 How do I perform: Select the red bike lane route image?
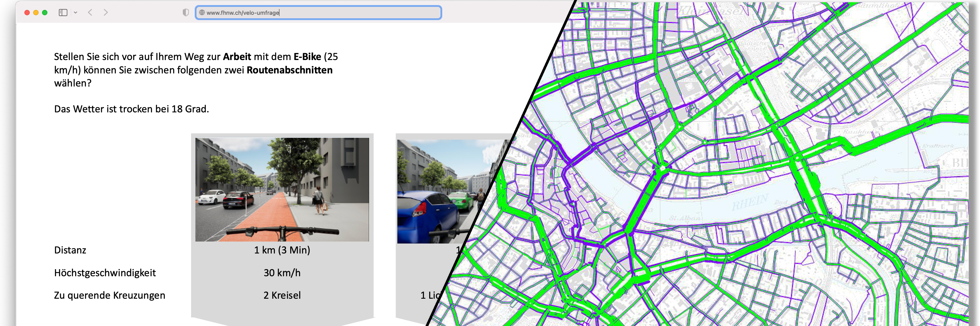(x=282, y=189)
